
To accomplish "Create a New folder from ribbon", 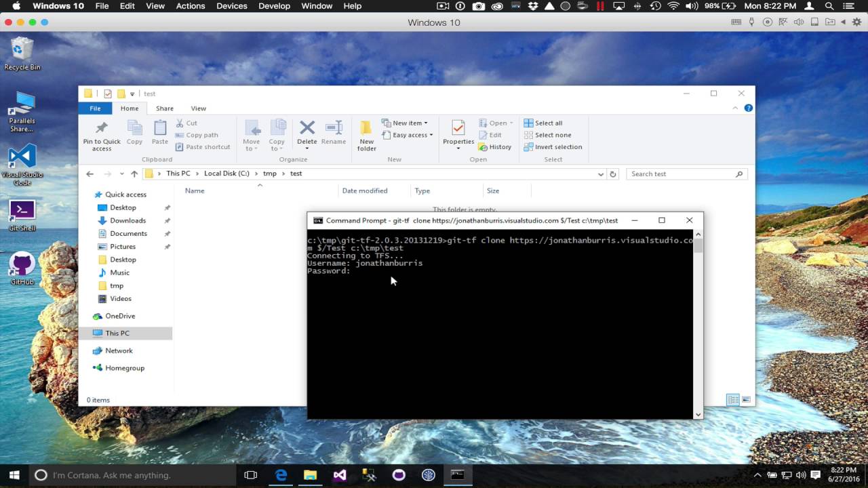I will point(367,136).
